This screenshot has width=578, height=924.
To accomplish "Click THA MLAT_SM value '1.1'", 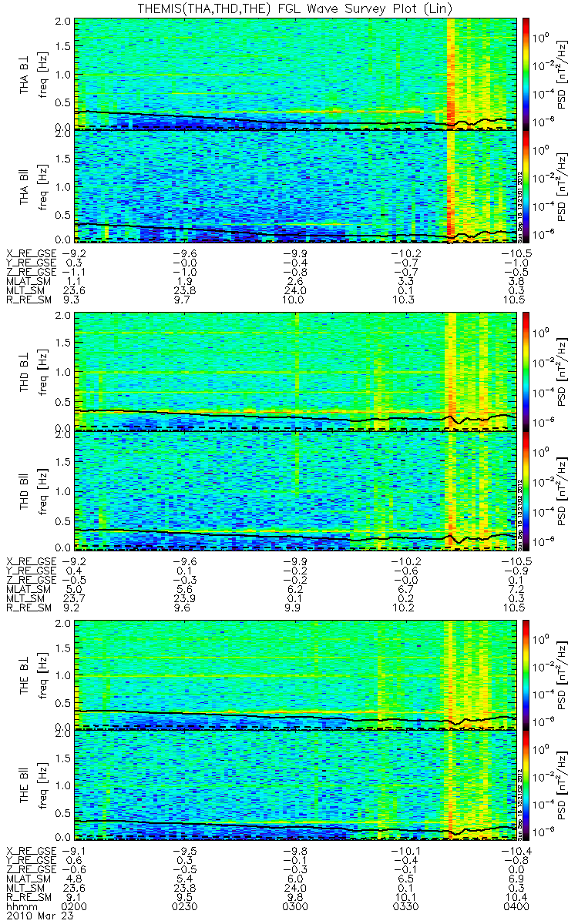I will [x=74, y=283].
